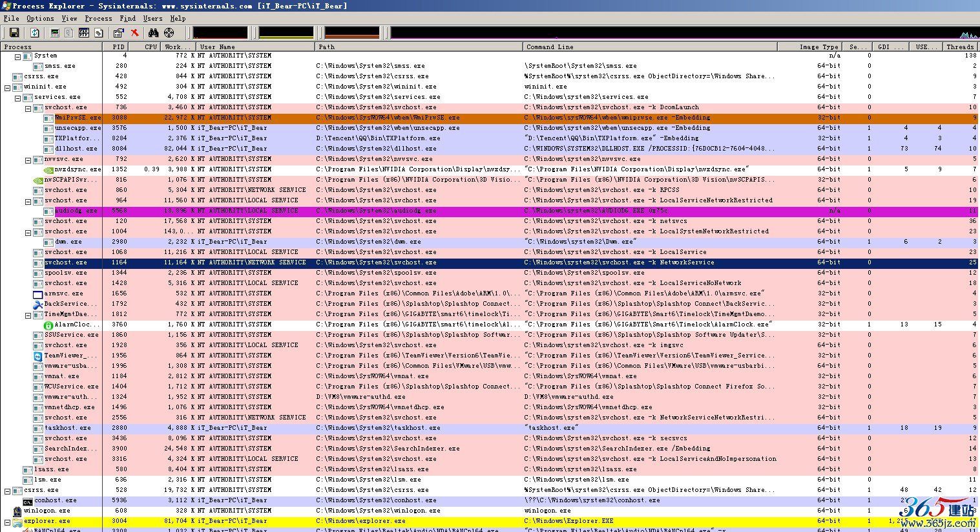Screen dimensions: 980x532
Task: Click the icon beside spoolsv.exe
Action: pyautogui.click(x=38, y=273)
